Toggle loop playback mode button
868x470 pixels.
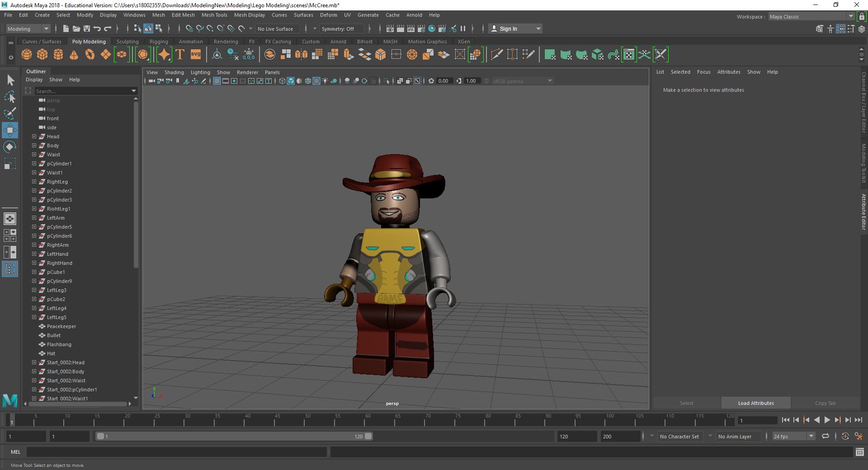click(x=826, y=436)
